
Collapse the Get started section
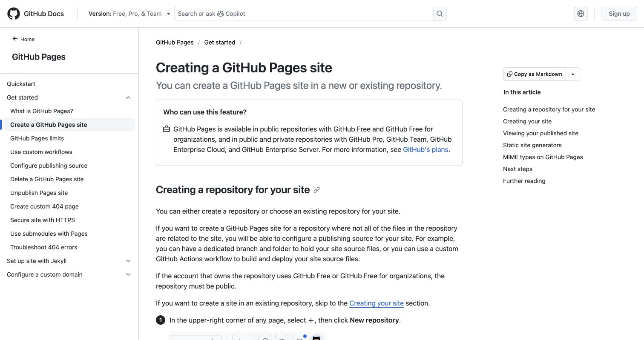coord(128,97)
